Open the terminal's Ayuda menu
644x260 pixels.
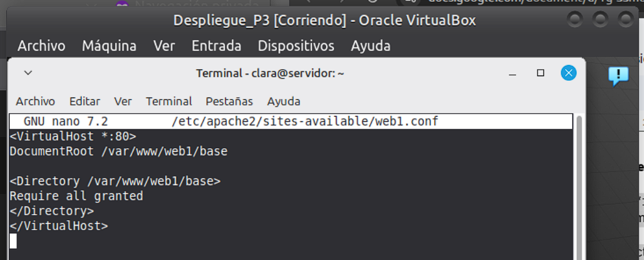[x=284, y=101]
